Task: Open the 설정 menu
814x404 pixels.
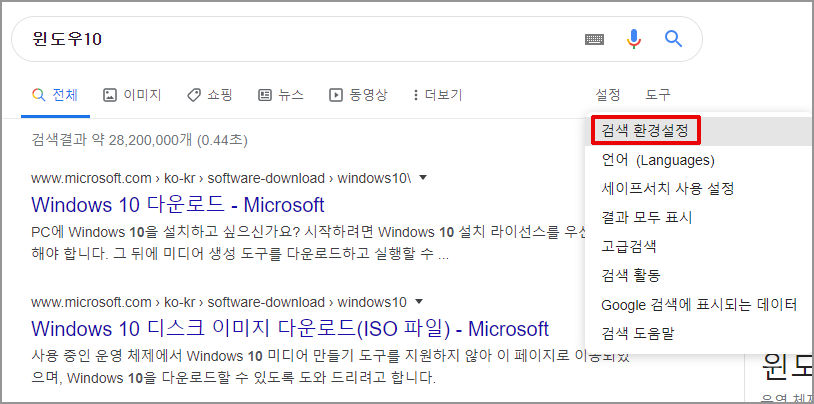Action: tap(607, 95)
